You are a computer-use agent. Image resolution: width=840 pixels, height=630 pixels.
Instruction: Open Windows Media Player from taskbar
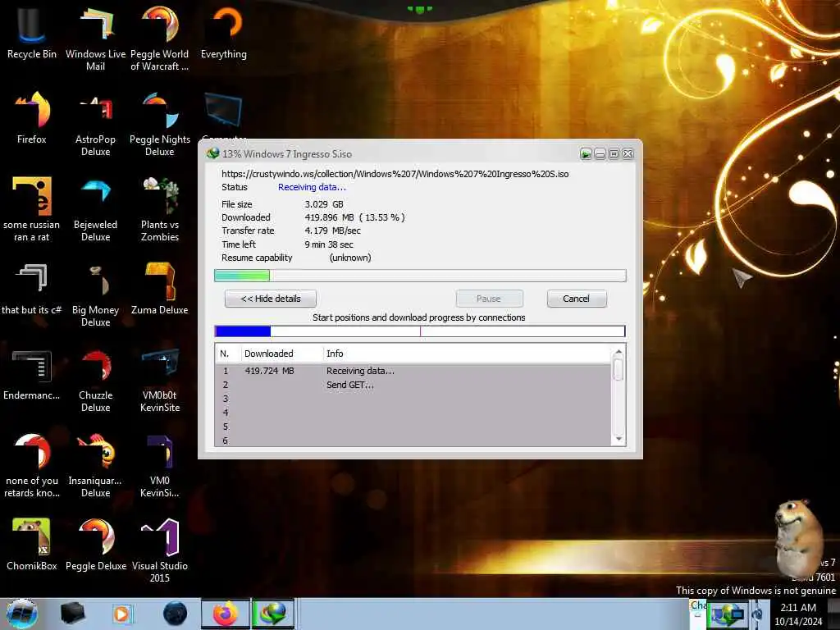point(122,614)
